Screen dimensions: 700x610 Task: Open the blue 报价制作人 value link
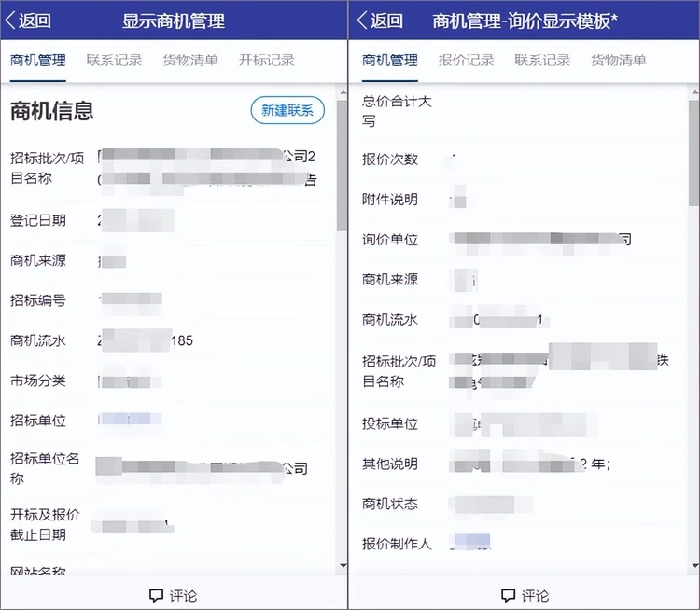pyautogui.click(x=471, y=543)
